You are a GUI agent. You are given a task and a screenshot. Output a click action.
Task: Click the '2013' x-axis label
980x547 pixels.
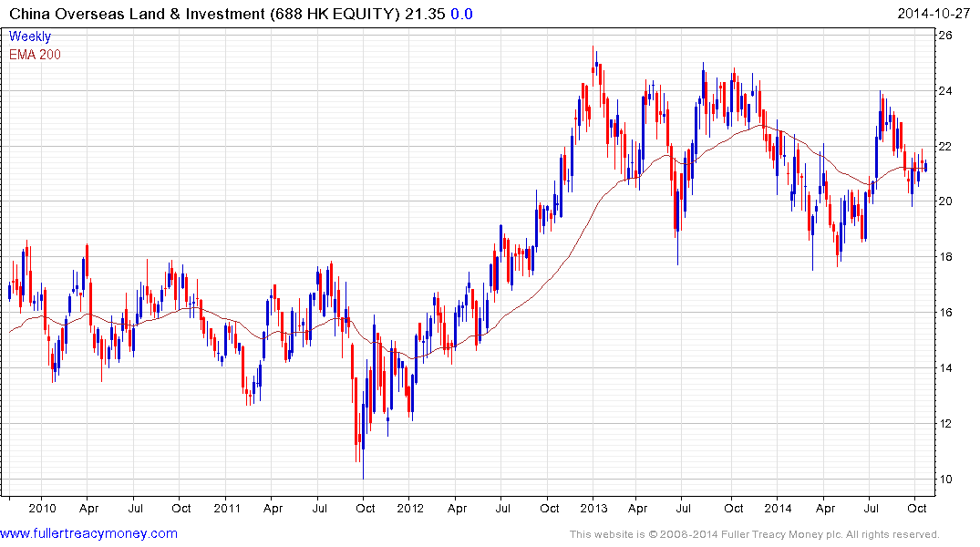click(593, 508)
